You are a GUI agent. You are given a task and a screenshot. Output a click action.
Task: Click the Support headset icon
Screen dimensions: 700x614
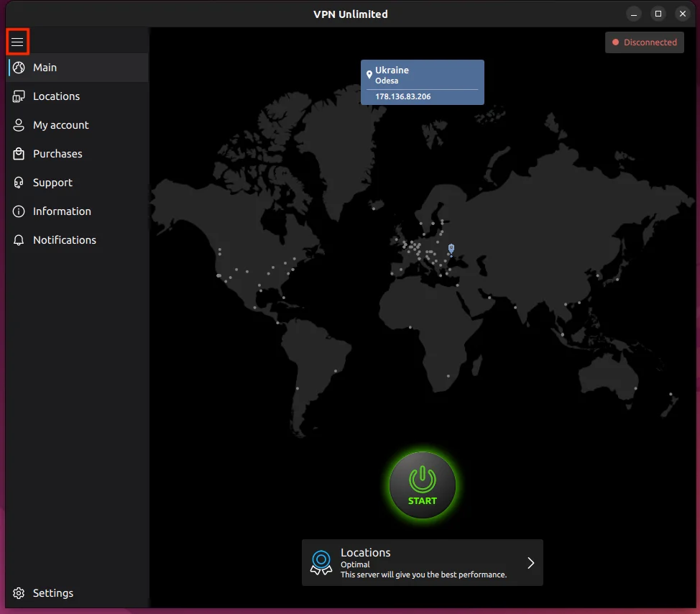(19, 183)
